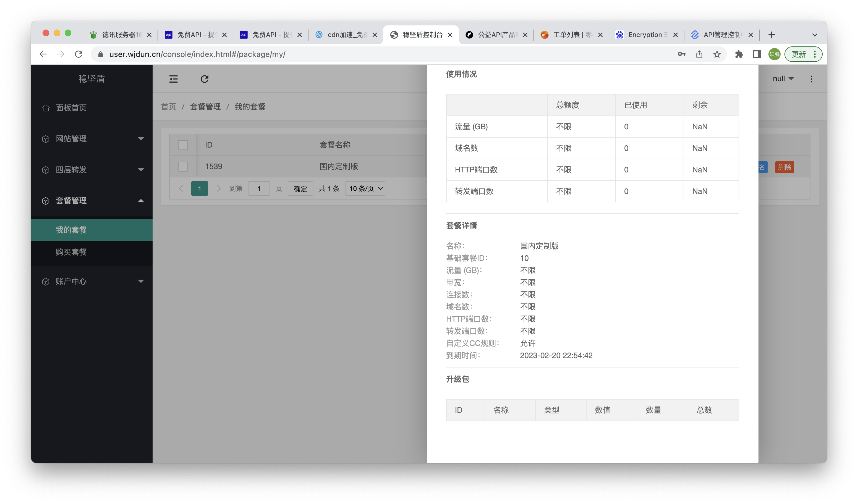Type a page number in the 到第 field
Viewport: 858px width, 504px height.
click(259, 188)
